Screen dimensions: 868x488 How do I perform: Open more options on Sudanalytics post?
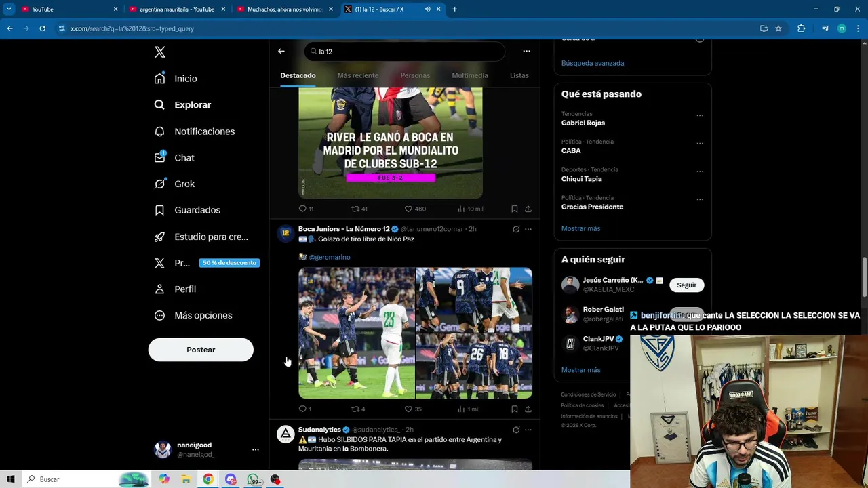[528, 430]
